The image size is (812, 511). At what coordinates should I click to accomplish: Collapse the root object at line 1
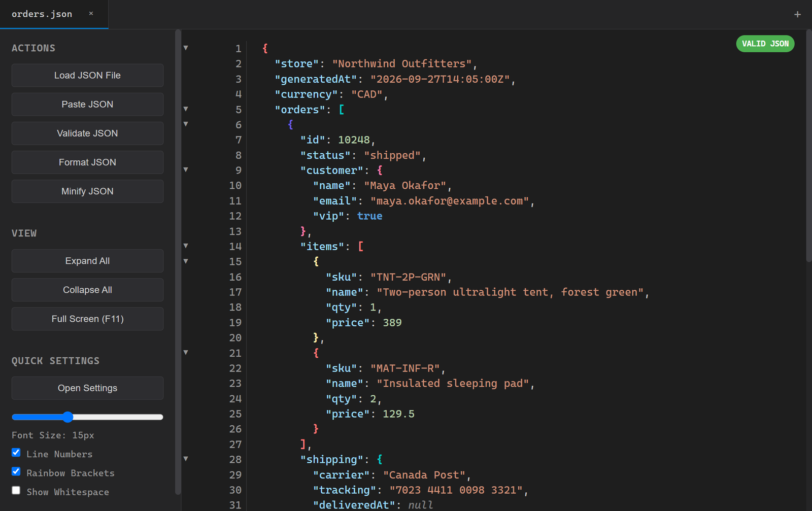(186, 48)
